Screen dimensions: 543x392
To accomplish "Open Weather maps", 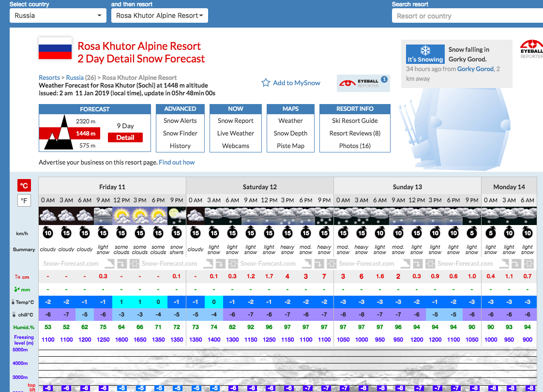I will tap(290, 121).
